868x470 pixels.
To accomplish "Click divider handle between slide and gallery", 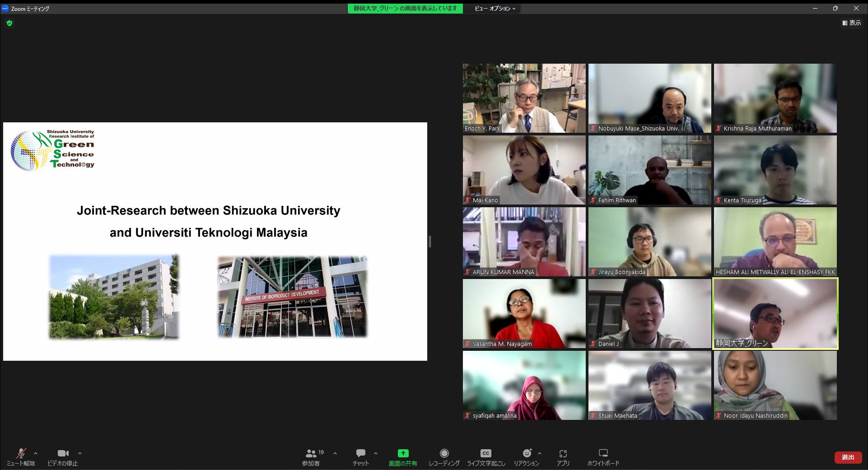I will (x=430, y=242).
